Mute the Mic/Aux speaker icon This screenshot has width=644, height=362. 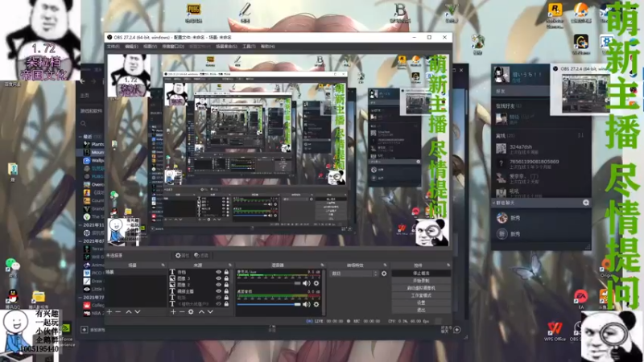[307, 283]
